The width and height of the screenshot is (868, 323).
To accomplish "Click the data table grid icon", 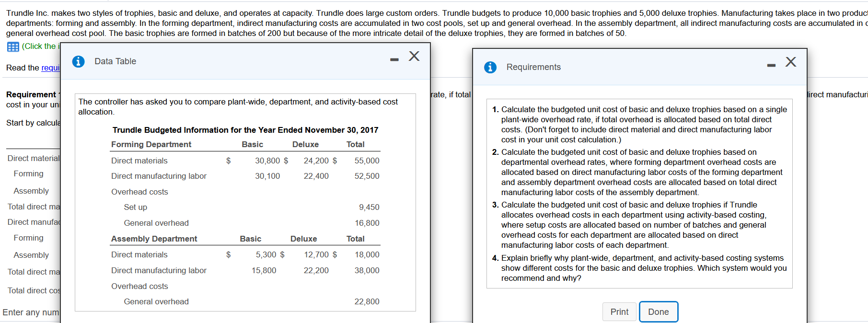I will pos(13,46).
